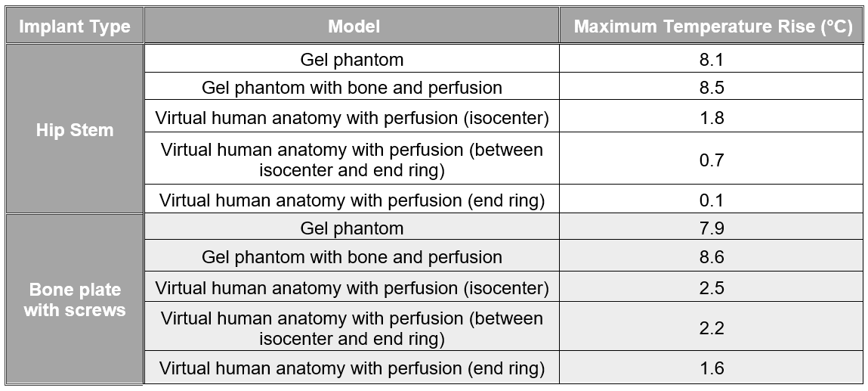Select the 2.5 temperature value cell
Screen dimensions: 868x391
(x=712, y=288)
